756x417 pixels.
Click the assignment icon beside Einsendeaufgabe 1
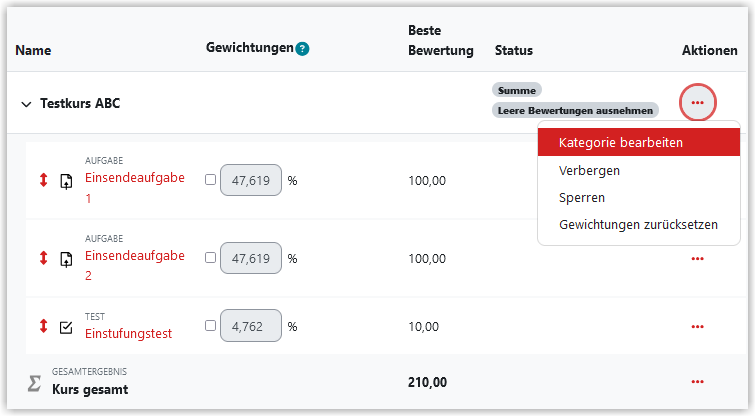tap(66, 181)
